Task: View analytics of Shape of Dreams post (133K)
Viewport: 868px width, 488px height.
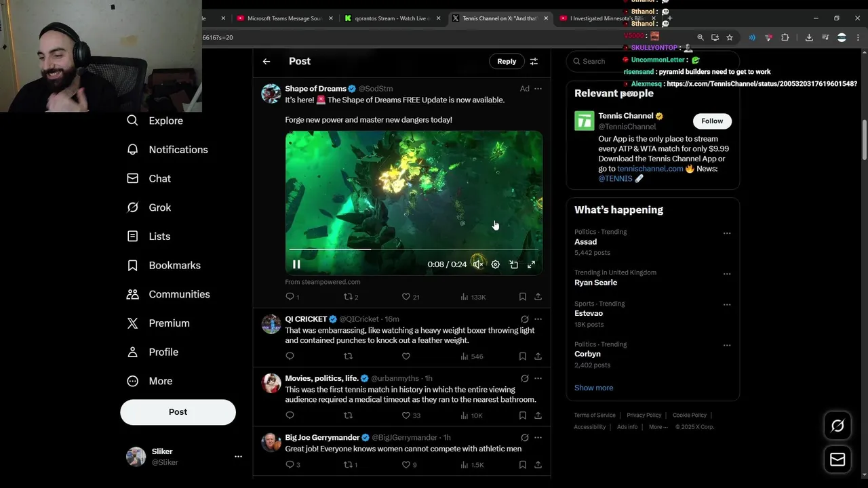Action: pos(473,297)
